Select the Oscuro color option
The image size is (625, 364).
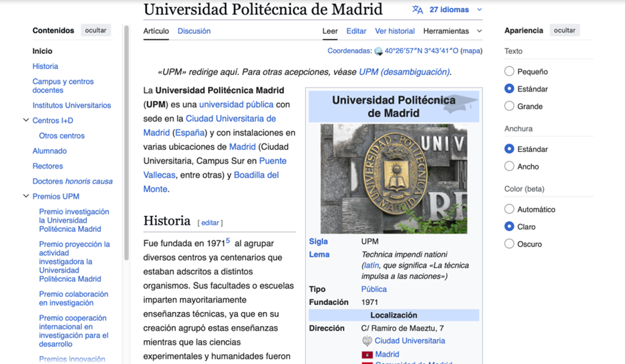(509, 244)
